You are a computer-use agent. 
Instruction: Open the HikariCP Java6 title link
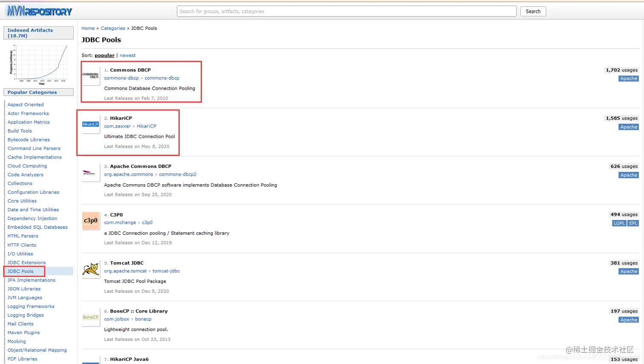point(129,359)
